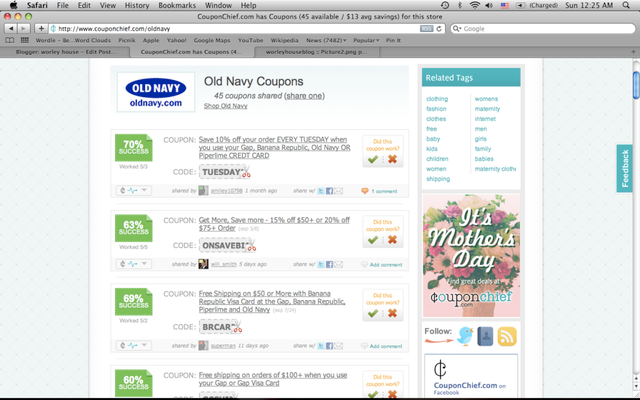
Task: Click the Facebook follow icon
Action: tap(485, 336)
